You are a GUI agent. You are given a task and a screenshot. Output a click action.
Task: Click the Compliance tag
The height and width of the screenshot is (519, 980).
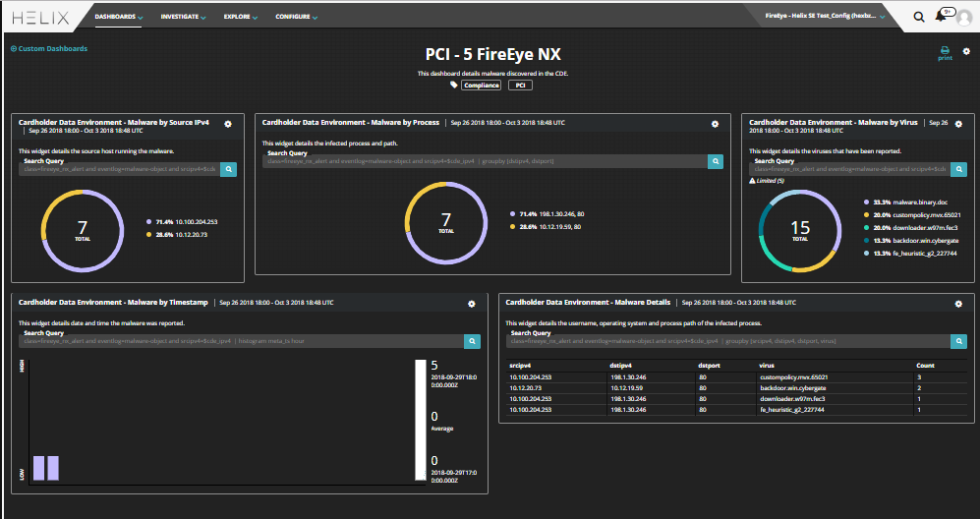481,86
